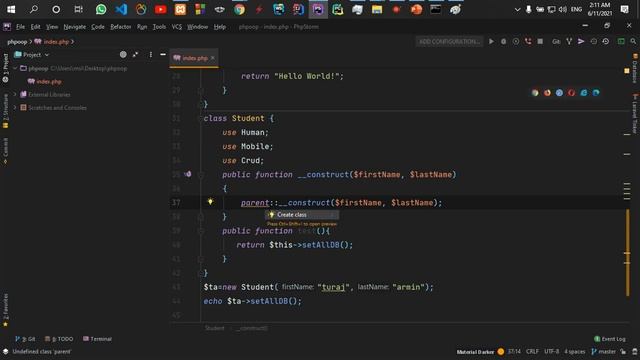Click the editor vertical scrollbar stripe

coord(627,253)
